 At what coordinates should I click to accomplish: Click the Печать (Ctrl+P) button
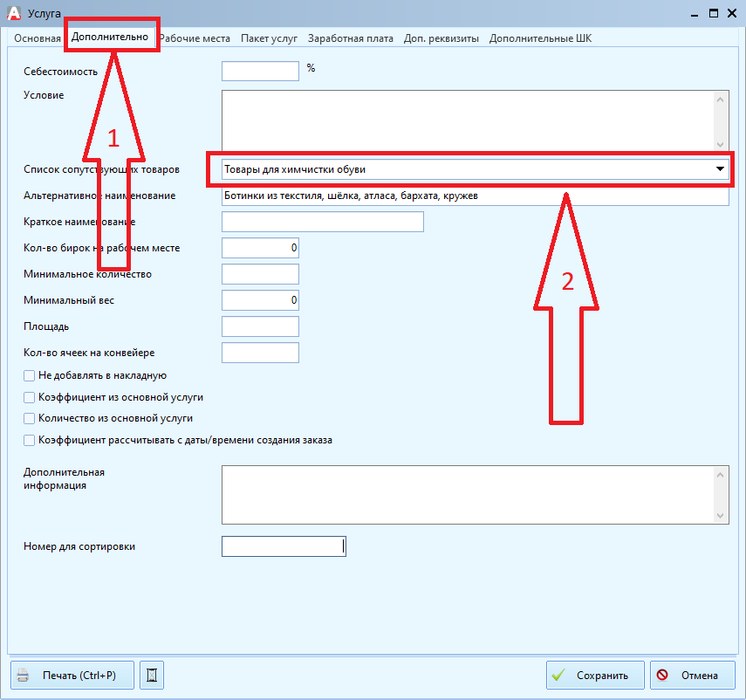click(x=72, y=676)
